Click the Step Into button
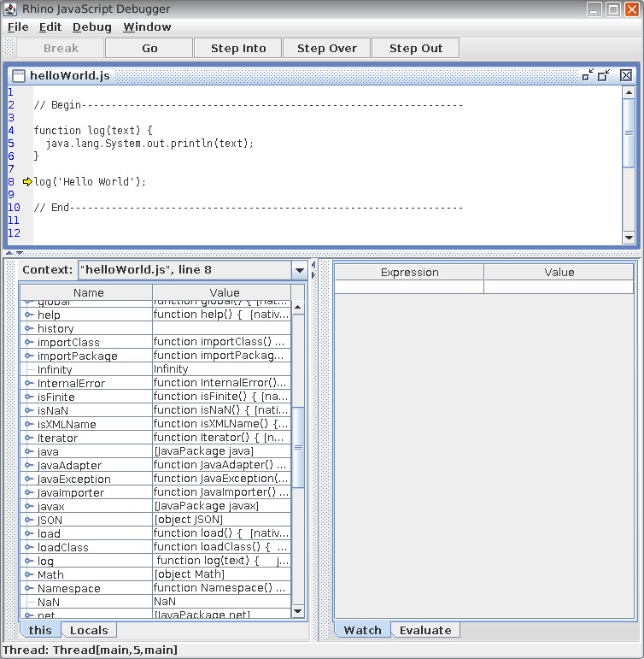The image size is (644, 659). click(x=238, y=48)
